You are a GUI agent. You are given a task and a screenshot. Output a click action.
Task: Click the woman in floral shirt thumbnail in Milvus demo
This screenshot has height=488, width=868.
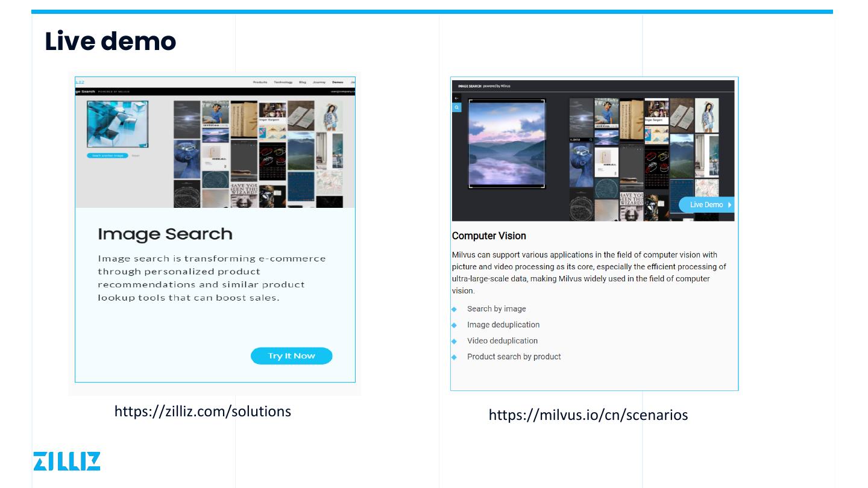(707, 115)
